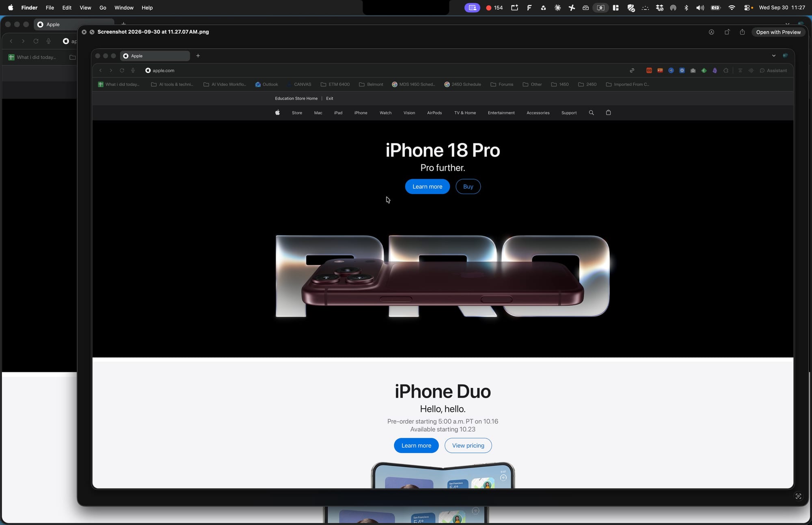The height and width of the screenshot is (525, 812).
Task: Expand Quick Look to full screen using the icon beside the file name
Action: (92, 32)
